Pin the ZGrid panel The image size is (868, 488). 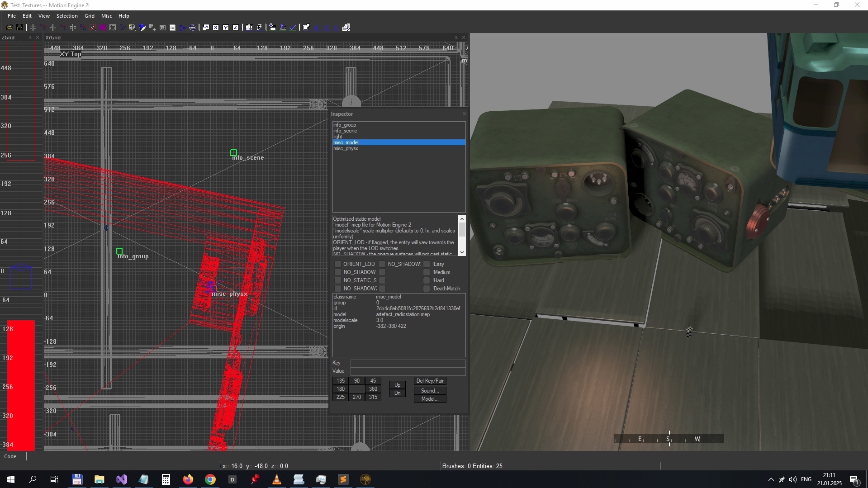30,38
